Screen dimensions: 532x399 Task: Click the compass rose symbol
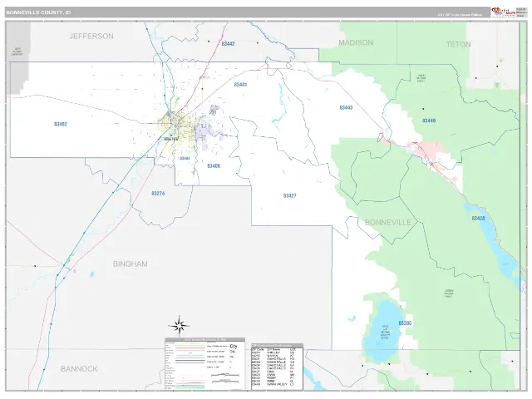[x=179, y=326]
